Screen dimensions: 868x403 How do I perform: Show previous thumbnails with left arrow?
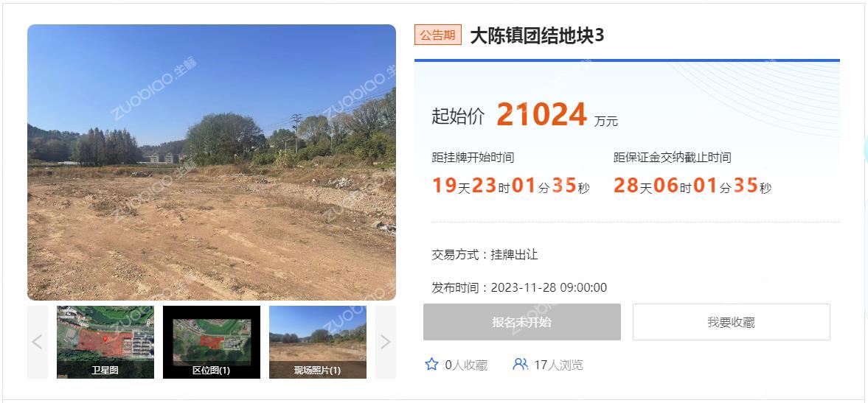pyautogui.click(x=37, y=342)
